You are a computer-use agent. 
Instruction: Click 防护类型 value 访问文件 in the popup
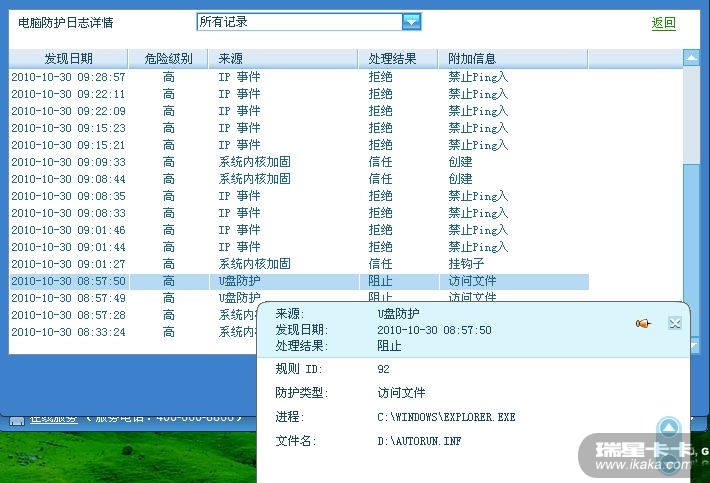(401, 392)
